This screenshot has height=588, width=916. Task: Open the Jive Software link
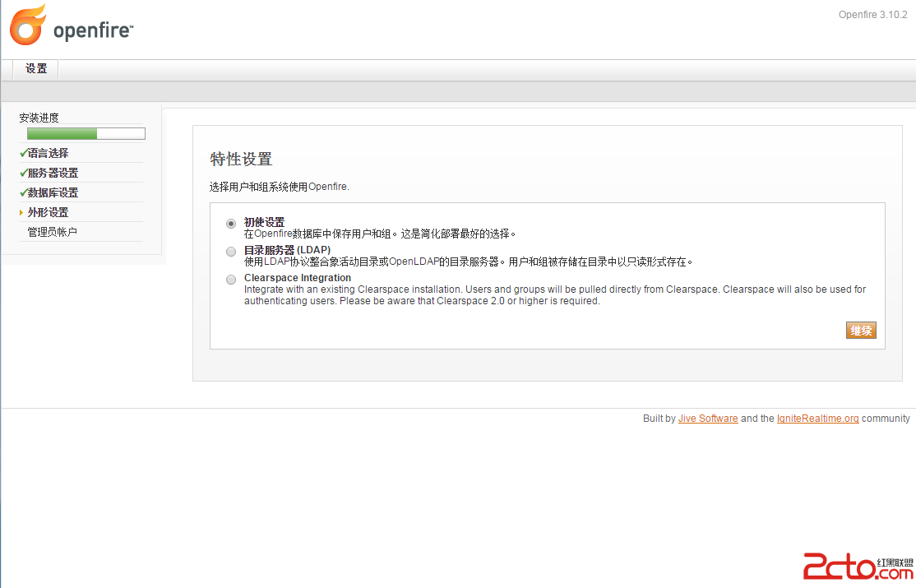click(708, 419)
